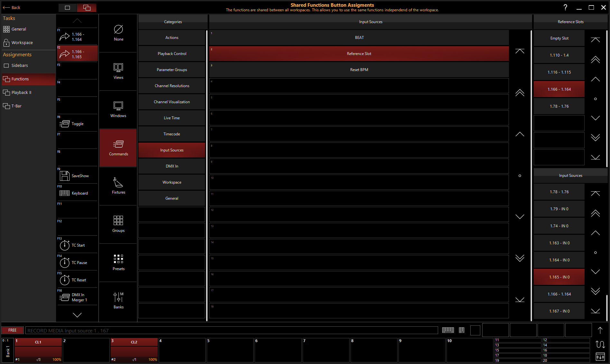Toggle the FREE mode button
The height and width of the screenshot is (364, 610).
[13, 330]
